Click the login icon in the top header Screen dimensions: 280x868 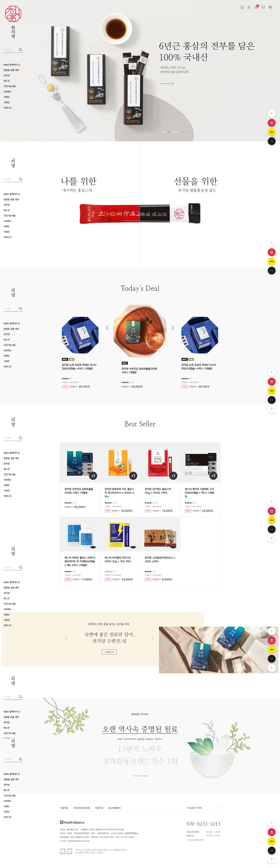[242, 7]
